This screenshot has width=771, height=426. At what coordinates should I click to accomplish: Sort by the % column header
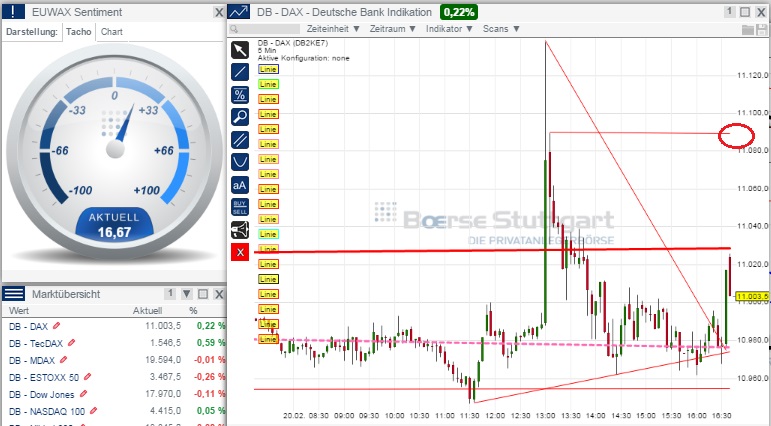193,310
